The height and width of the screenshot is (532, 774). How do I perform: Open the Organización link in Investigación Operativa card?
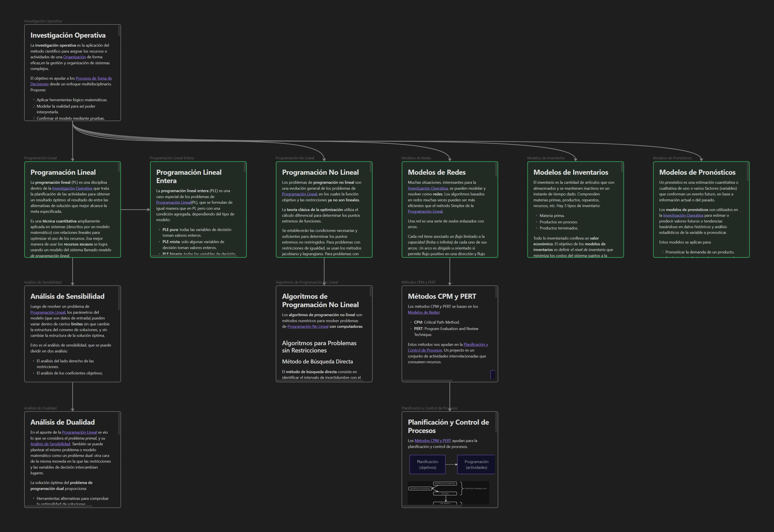click(x=74, y=57)
